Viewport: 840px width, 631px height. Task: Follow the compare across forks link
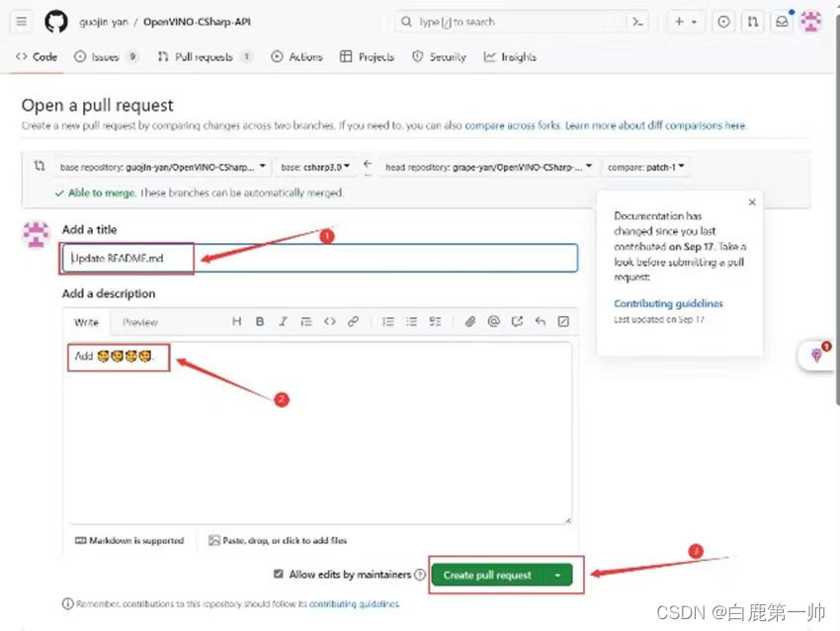[x=512, y=125]
